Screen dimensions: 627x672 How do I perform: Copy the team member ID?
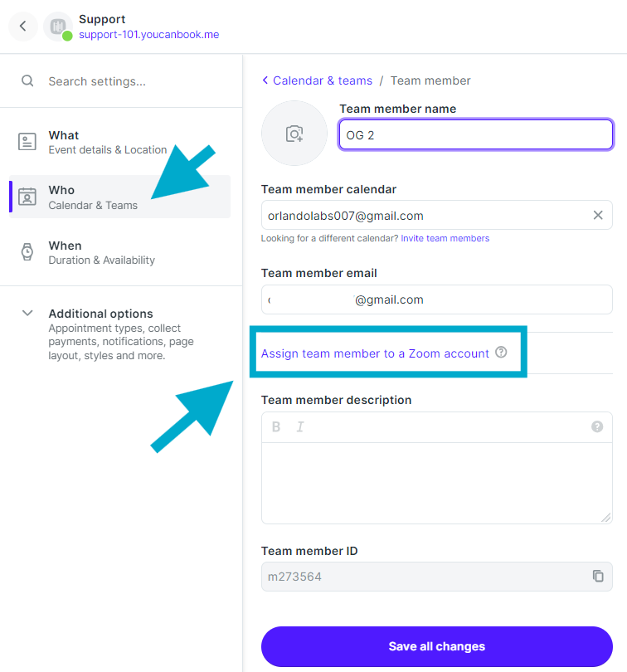click(598, 576)
